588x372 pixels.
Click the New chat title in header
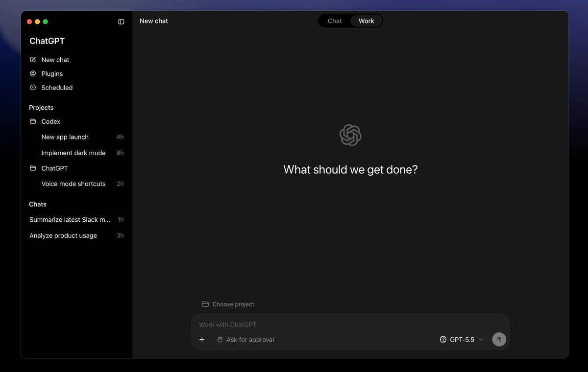154,21
